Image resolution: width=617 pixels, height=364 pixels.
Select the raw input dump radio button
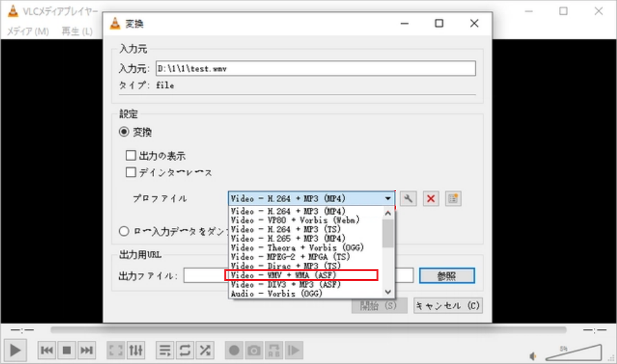pyautogui.click(x=124, y=231)
